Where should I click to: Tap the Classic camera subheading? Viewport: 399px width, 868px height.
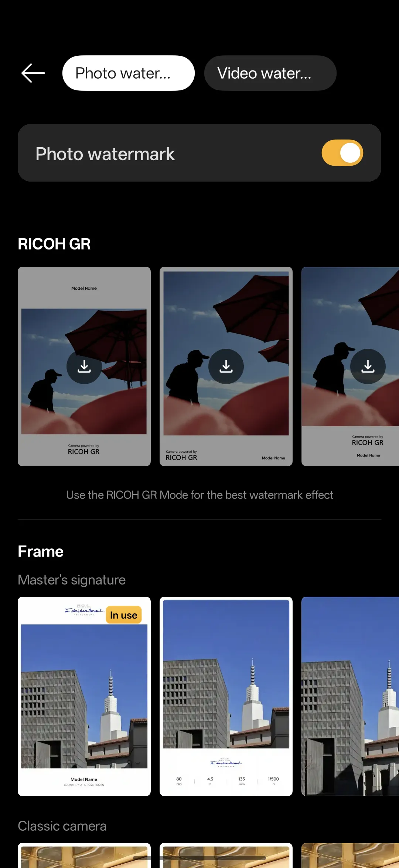[62, 826]
